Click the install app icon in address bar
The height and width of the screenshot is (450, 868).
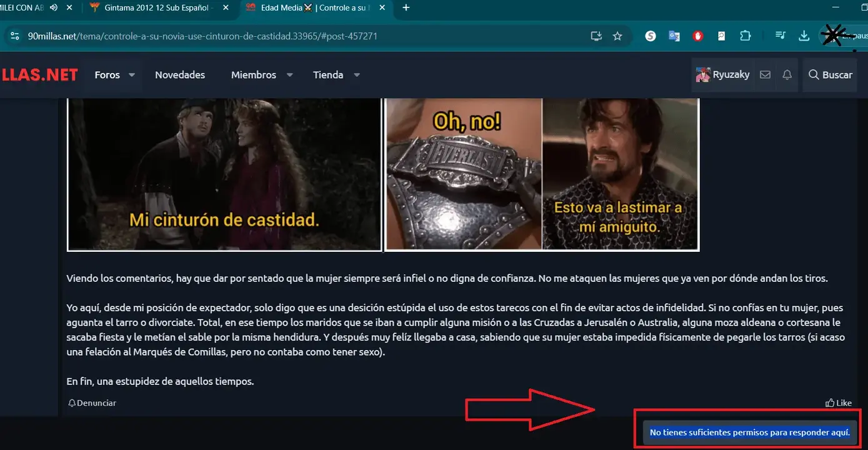click(x=596, y=36)
